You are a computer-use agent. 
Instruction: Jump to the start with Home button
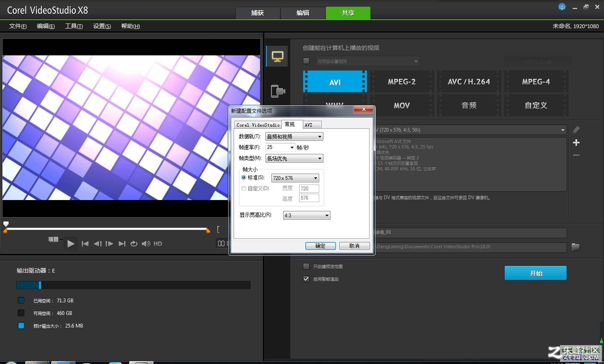85,244
